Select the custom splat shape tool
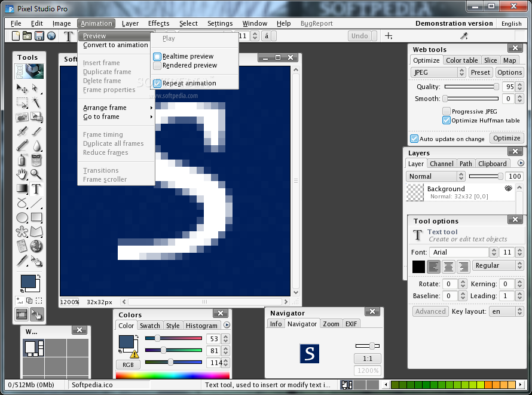This screenshot has height=395, width=532. [22, 232]
